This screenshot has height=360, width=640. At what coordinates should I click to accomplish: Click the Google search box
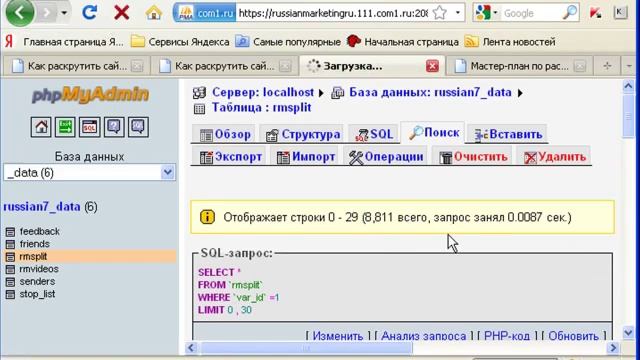click(531, 13)
